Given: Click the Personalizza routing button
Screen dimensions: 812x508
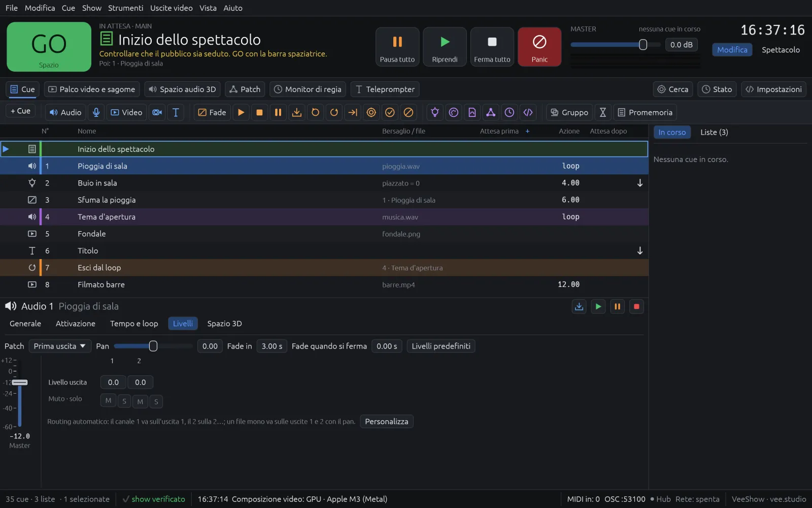Looking at the screenshot, I should tap(387, 422).
